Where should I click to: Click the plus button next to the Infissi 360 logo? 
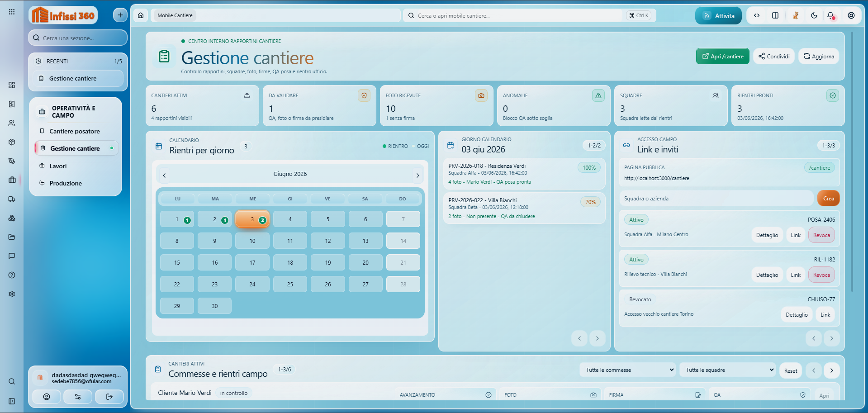[120, 15]
